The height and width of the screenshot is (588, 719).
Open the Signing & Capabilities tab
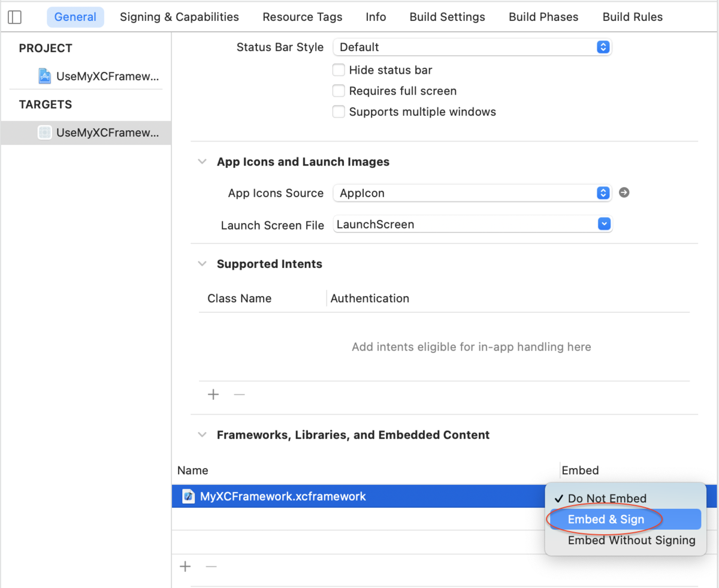coord(179,17)
